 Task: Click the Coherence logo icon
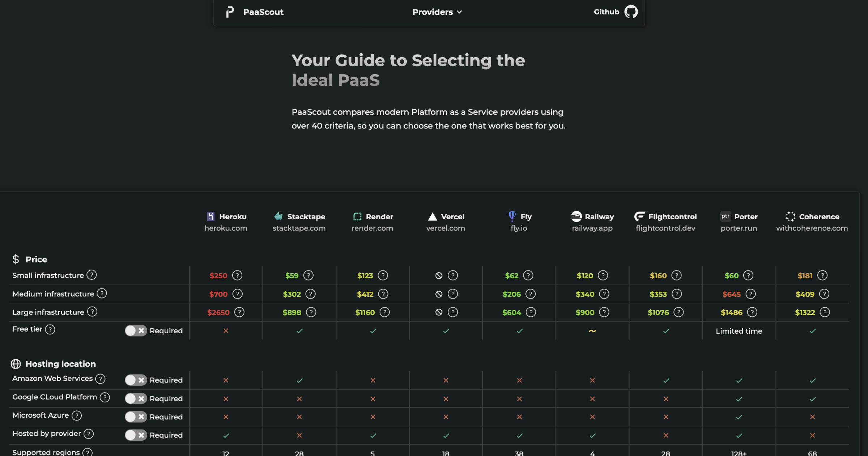pos(791,216)
